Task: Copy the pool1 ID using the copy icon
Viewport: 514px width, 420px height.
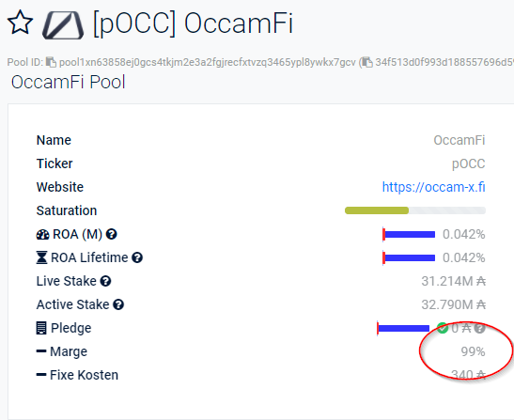Action: pyautogui.click(x=51, y=62)
